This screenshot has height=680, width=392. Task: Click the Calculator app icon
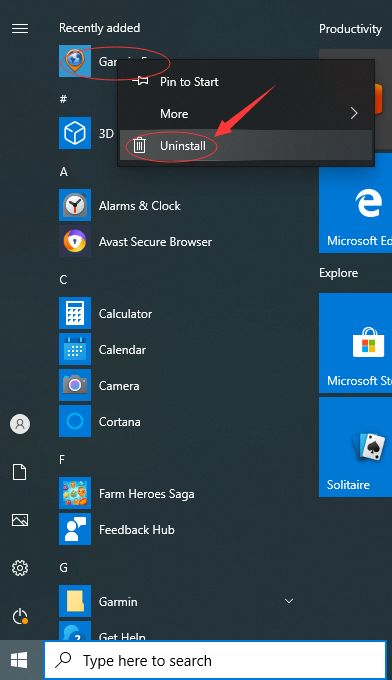coord(75,313)
